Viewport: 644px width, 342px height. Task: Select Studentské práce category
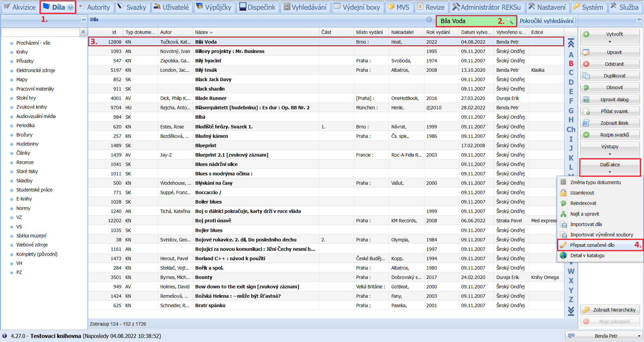(34, 190)
